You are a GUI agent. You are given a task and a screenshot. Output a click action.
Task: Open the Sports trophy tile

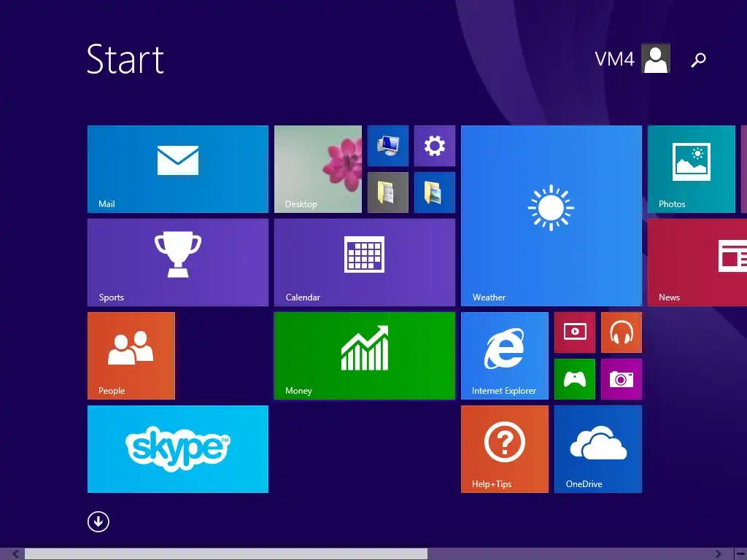click(178, 262)
